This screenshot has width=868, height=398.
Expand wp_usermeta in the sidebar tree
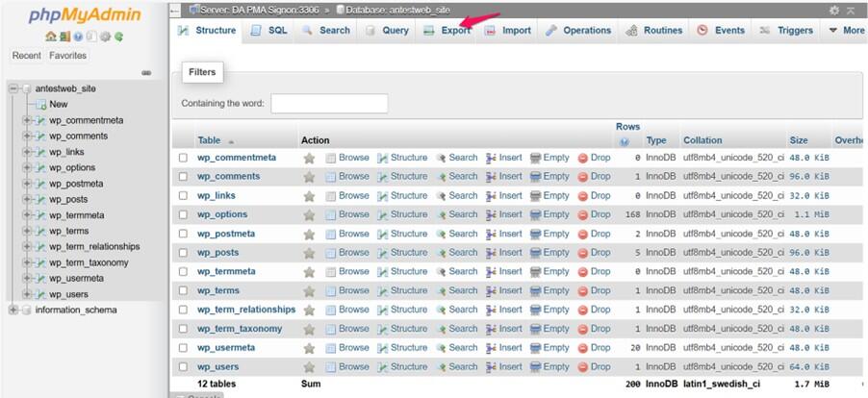pos(27,279)
